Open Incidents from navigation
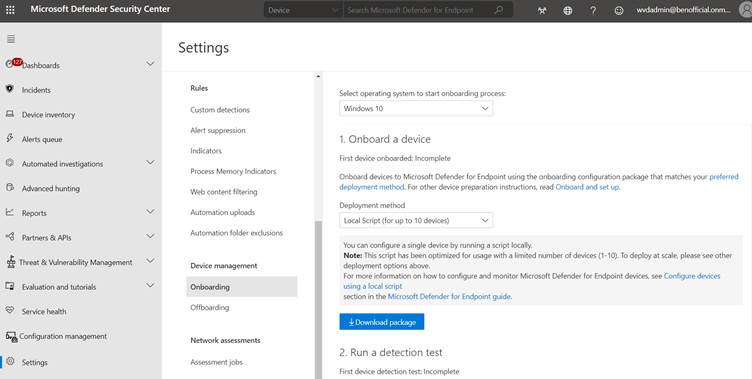Viewport: 752px width, 379px height. [x=36, y=90]
